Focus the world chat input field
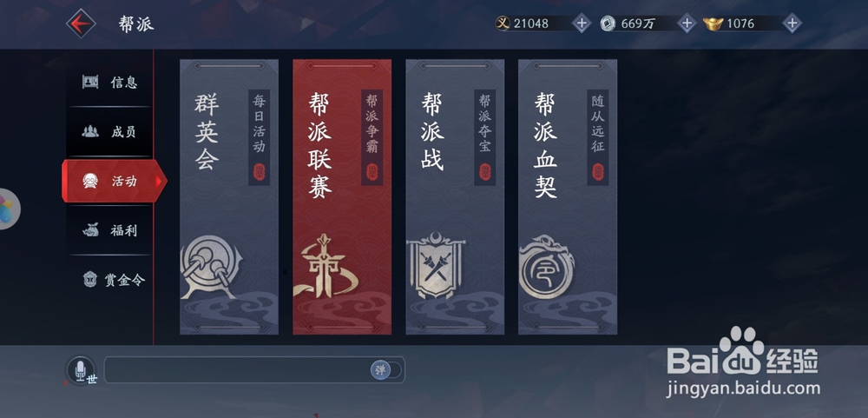Image resolution: width=868 pixels, height=418 pixels. coord(237,370)
